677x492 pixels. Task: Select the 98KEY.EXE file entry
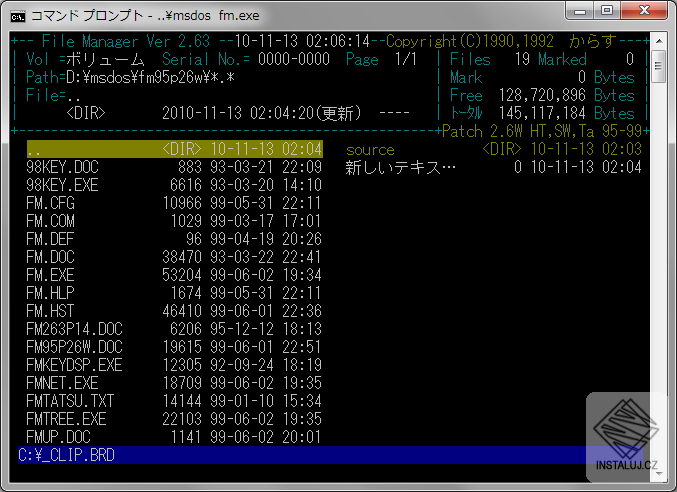[174, 185]
